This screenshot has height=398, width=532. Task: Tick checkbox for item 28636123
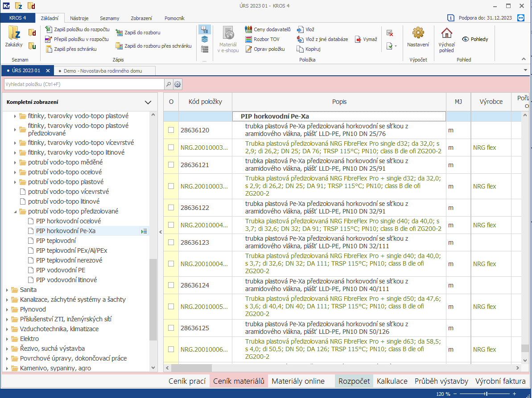pyautogui.click(x=171, y=242)
